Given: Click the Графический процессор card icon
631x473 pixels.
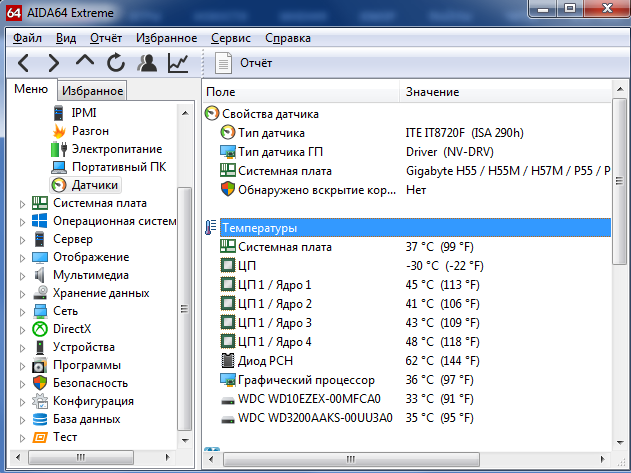Looking at the screenshot, I should (x=228, y=380).
